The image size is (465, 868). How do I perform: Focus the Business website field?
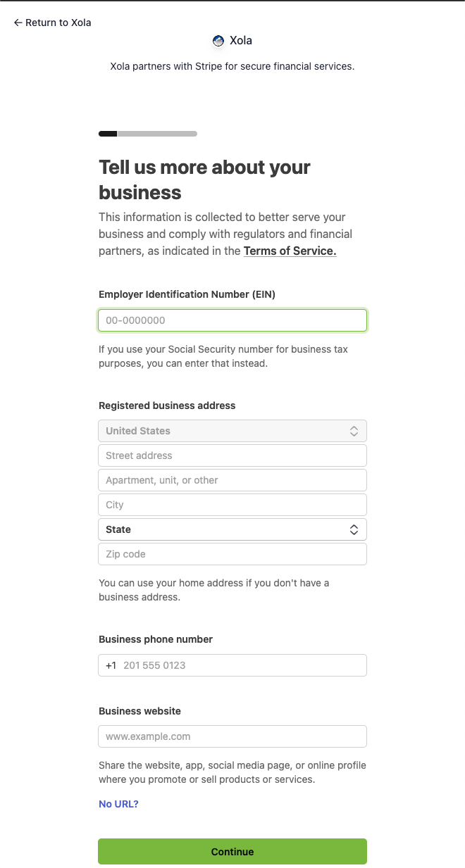pyautogui.click(x=232, y=736)
